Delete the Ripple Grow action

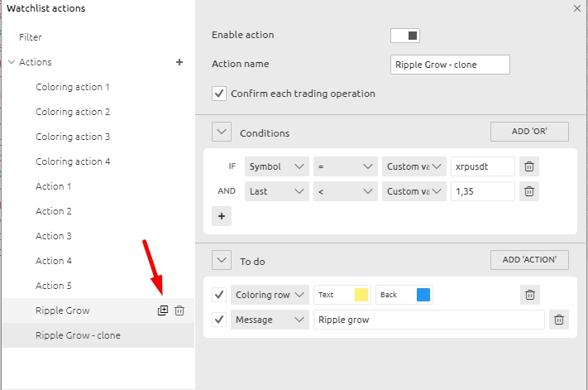[179, 311]
